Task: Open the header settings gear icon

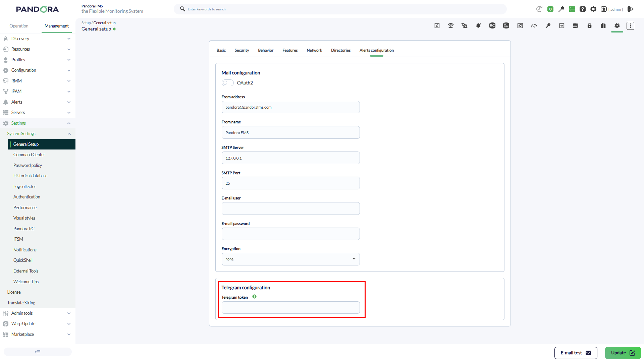Action: click(593, 9)
